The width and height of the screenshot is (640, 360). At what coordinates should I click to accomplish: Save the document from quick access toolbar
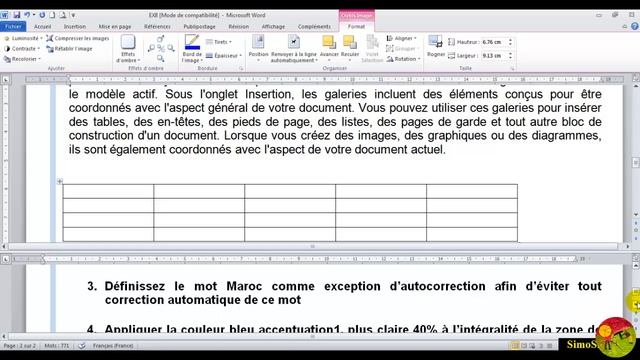coord(17,15)
